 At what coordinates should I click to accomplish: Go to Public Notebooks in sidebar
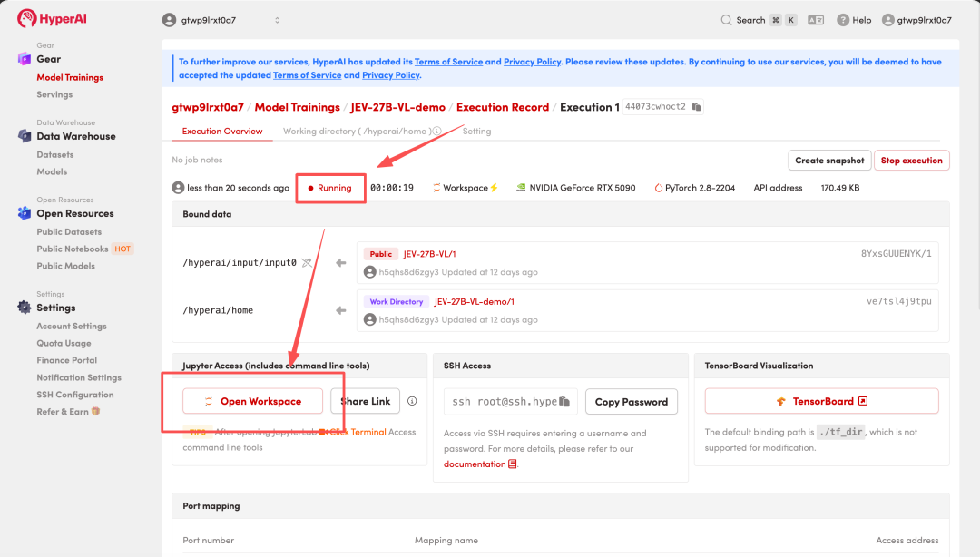(x=73, y=249)
